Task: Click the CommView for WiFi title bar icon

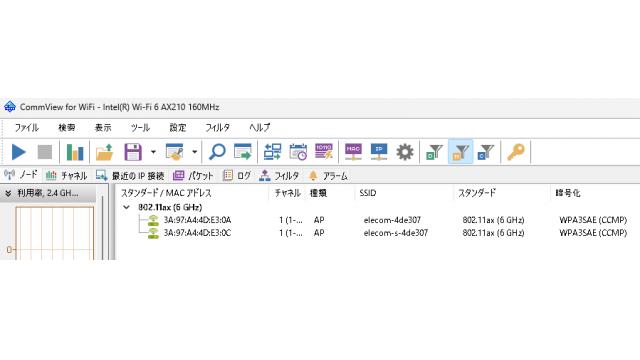Action: click(10, 107)
